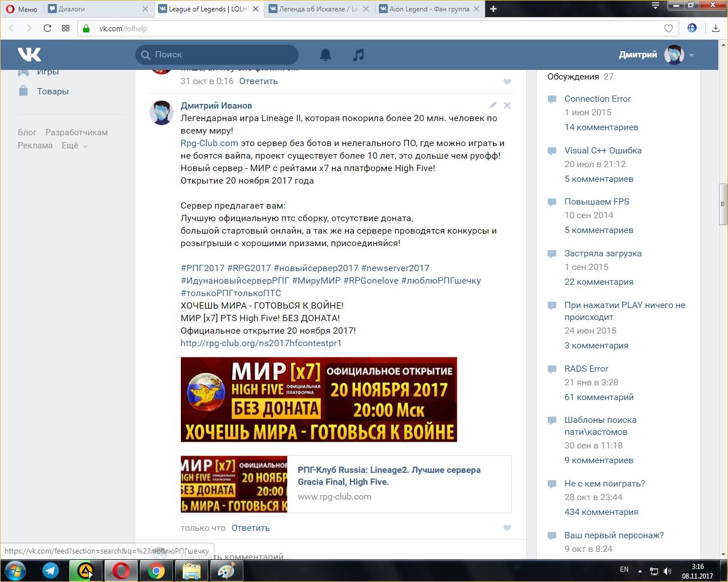Open РПГ-Клуб Russia link preview title

coord(389,476)
